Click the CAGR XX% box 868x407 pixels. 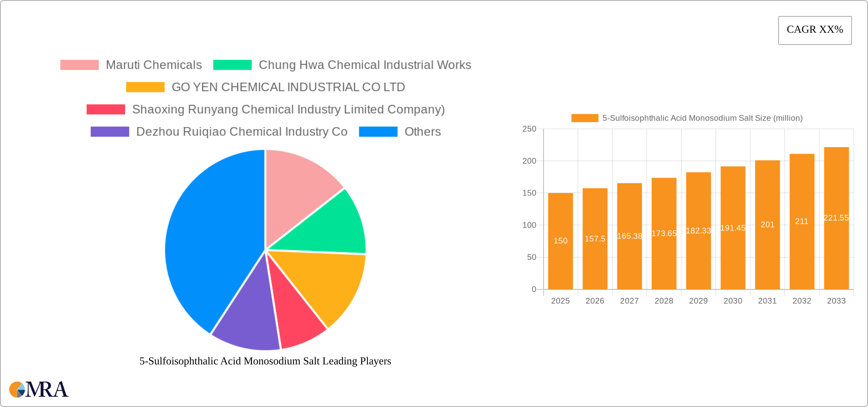coord(815,30)
